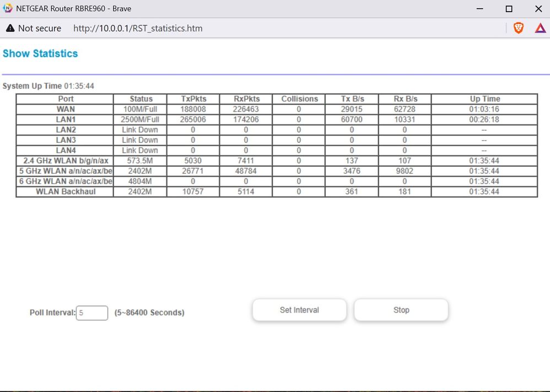This screenshot has height=392, width=550.
Task: Click the Status column header
Action: coord(141,99)
